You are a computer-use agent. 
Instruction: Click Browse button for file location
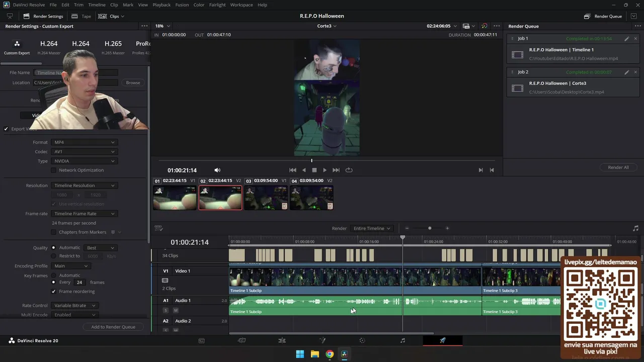(x=133, y=82)
